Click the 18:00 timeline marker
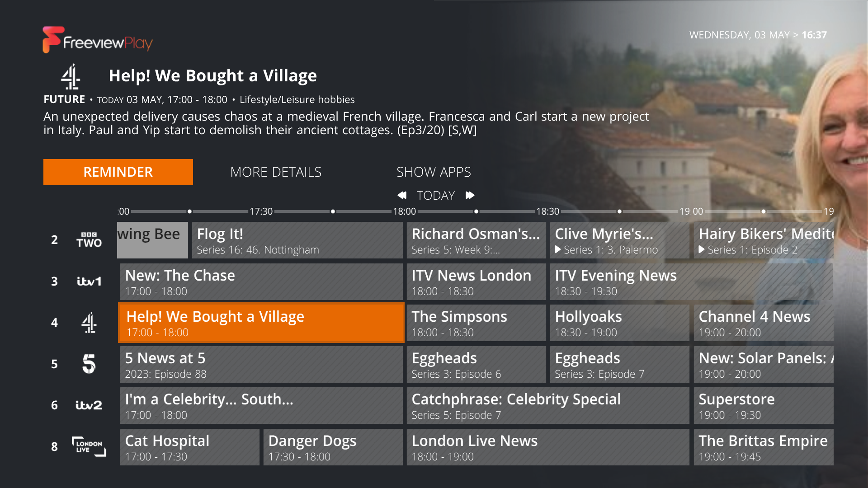 (x=404, y=211)
